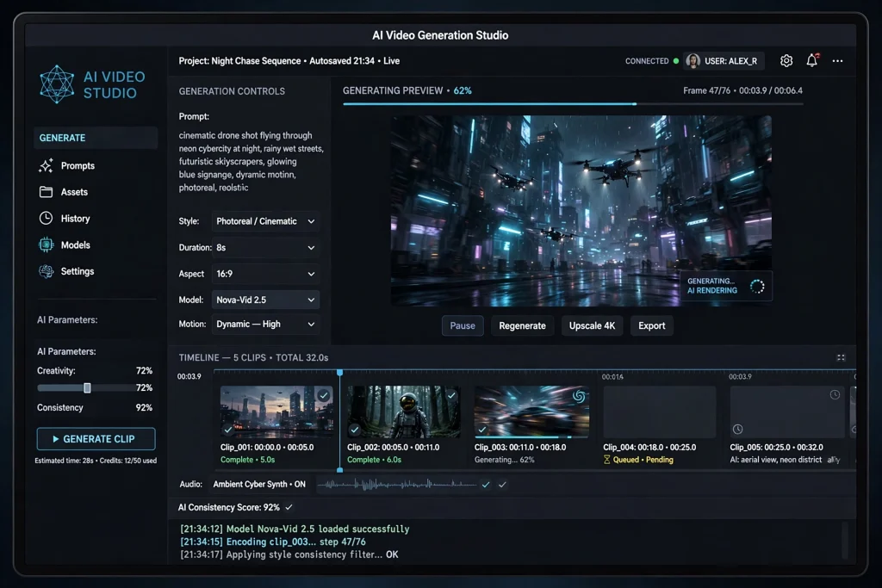Image resolution: width=882 pixels, height=588 pixels.
Task: Adjust the Creativity slider handle
Action: pyautogui.click(x=87, y=388)
